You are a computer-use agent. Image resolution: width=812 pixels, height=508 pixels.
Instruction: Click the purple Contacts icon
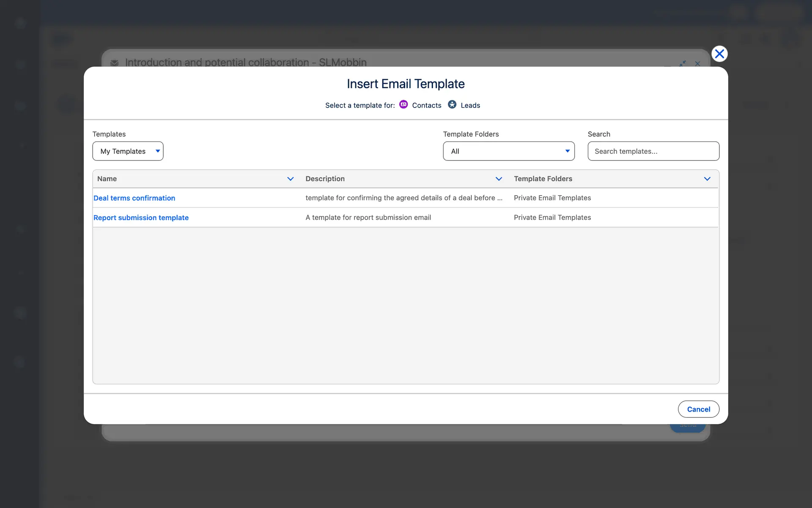click(x=403, y=105)
